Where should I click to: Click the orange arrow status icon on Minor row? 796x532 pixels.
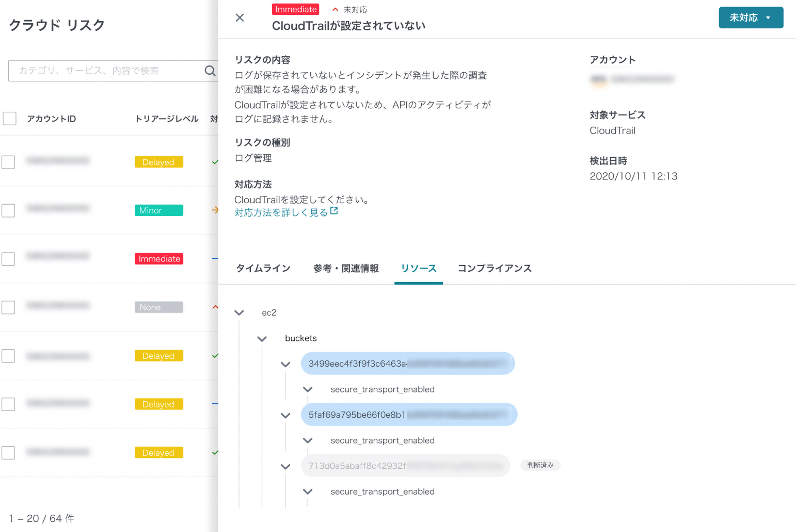pyautogui.click(x=215, y=210)
